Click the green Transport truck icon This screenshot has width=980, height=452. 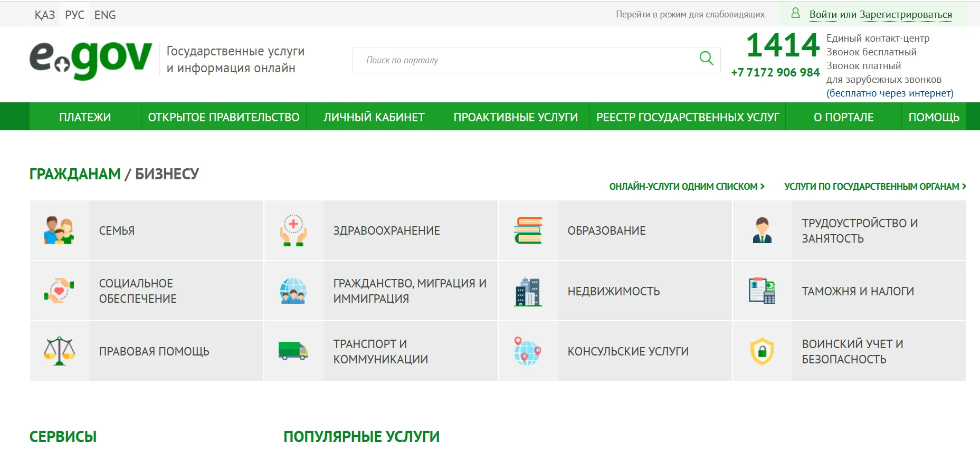pos(293,351)
